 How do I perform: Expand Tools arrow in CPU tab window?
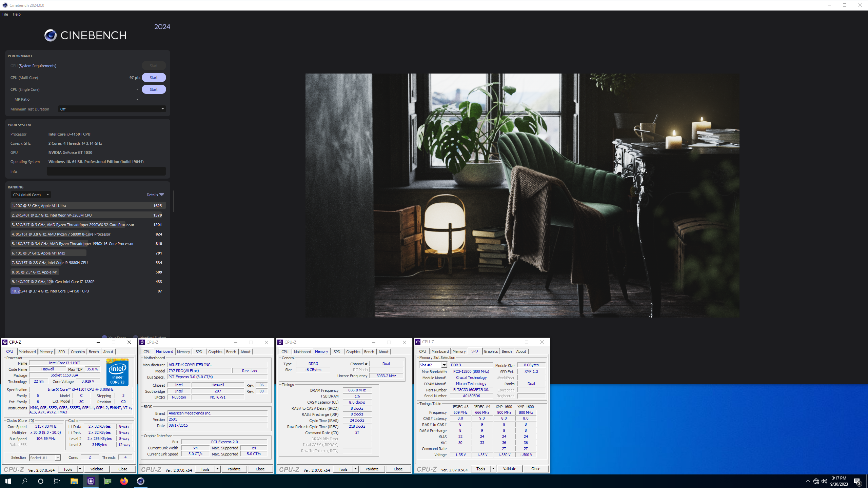(80, 469)
